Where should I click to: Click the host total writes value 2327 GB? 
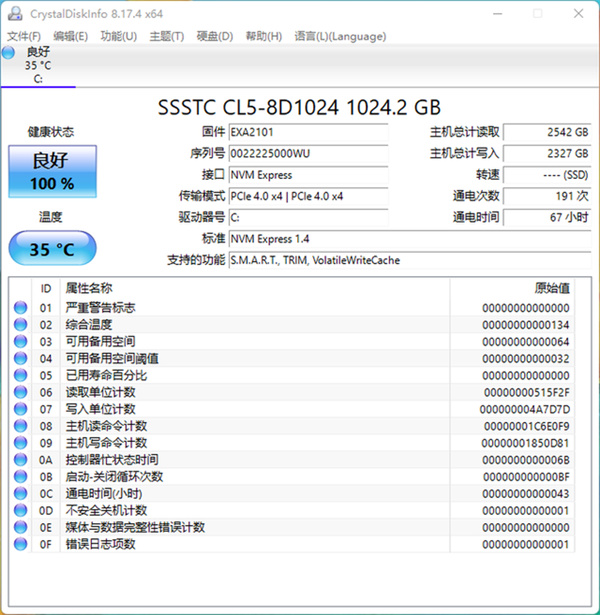tap(547, 153)
